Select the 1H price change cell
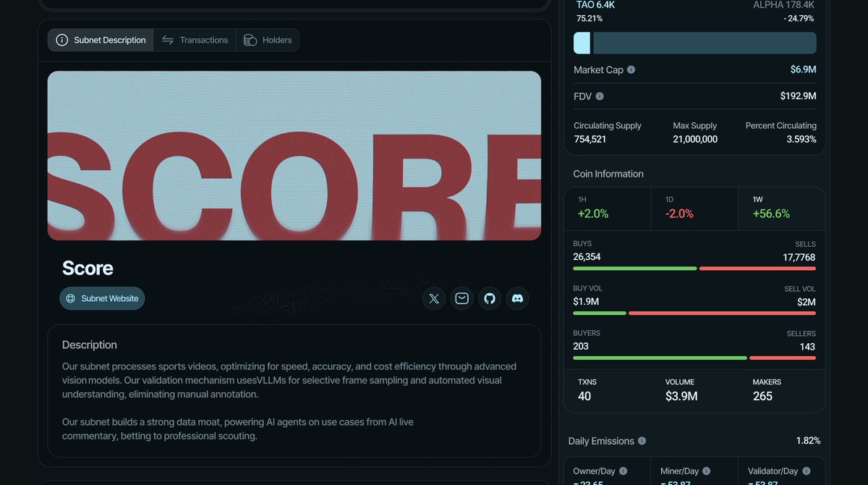868x485 pixels. point(608,208)
